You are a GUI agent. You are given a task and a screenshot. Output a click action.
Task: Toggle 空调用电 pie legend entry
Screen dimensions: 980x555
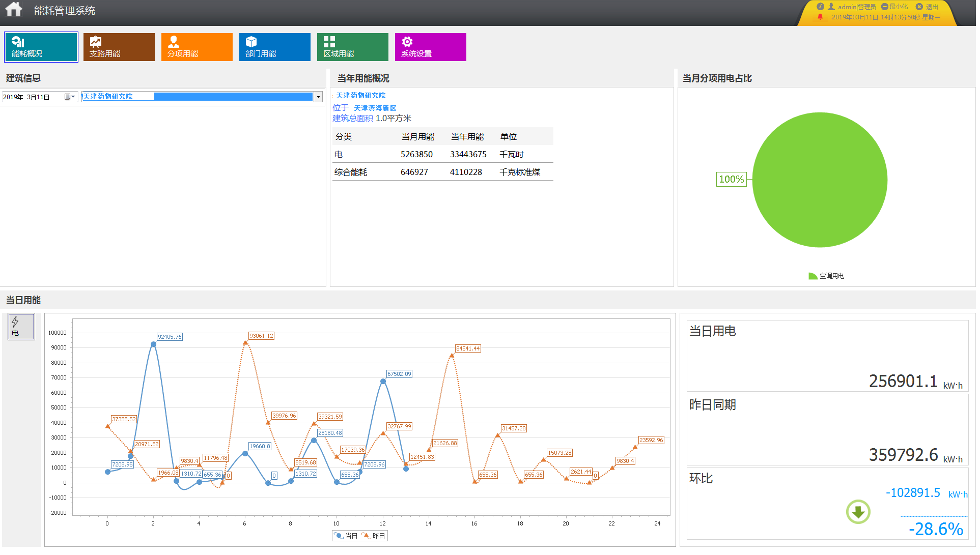tap(826, 276)
